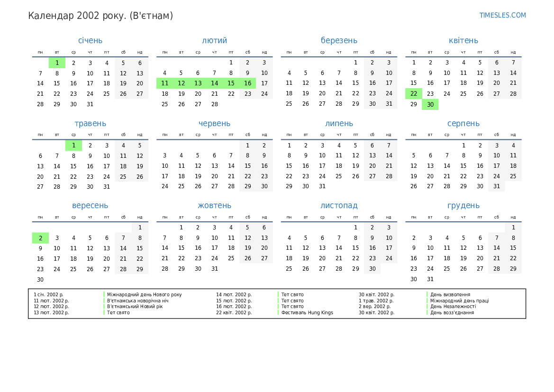Click December 31 in грудень
The width and height of the screenshot is (554, 392).
[x=430, y=279]
